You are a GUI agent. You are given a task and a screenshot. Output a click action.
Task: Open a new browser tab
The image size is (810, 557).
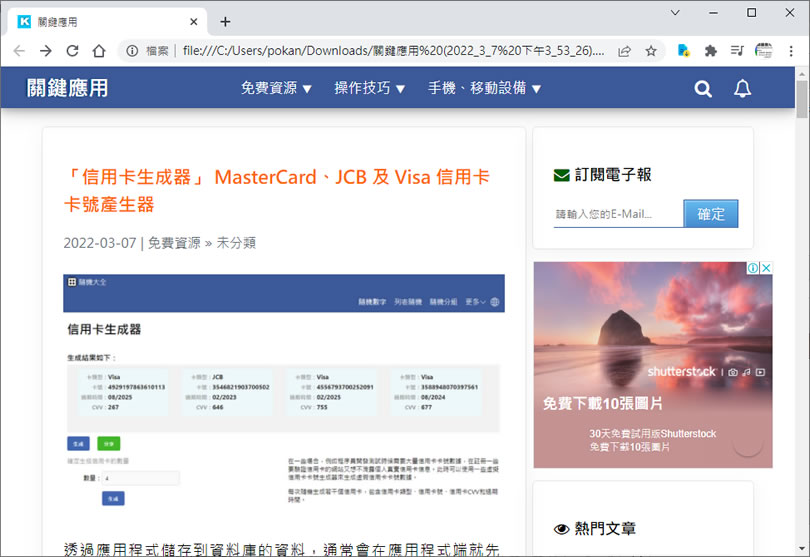pyautogui.click(x=225, y=22)
